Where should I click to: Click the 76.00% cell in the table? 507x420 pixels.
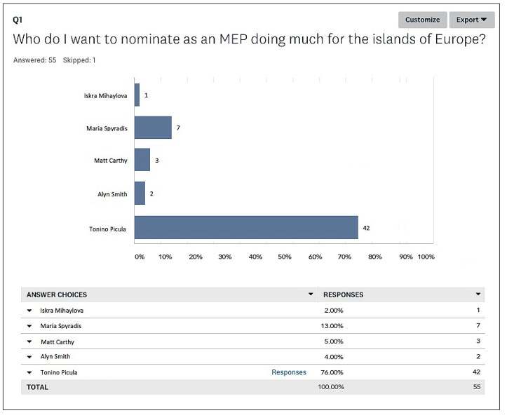point(332,372)
